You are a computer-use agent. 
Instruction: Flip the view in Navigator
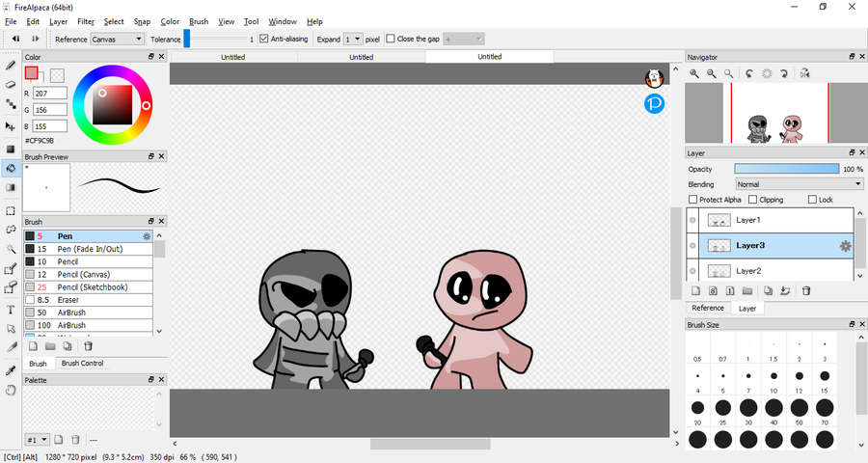(805, 73)
